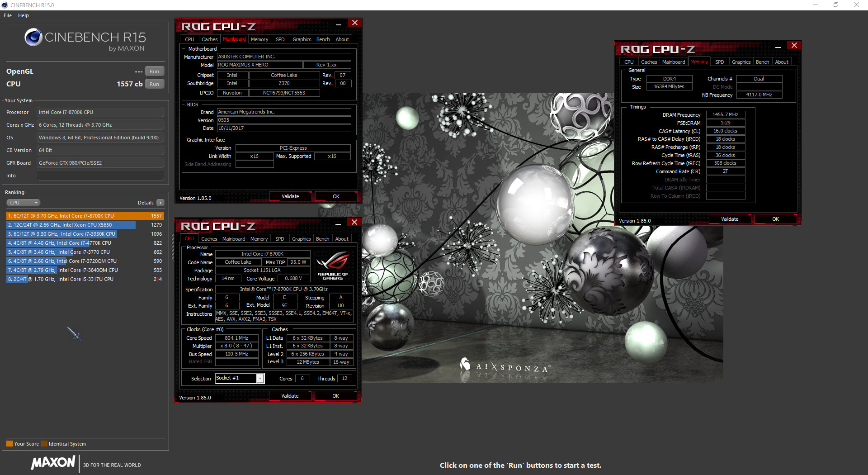This screenshot has width=868, height=475.
Task: Open CPU tab in Memory CPU-Z window
Action: coord(629,62)
